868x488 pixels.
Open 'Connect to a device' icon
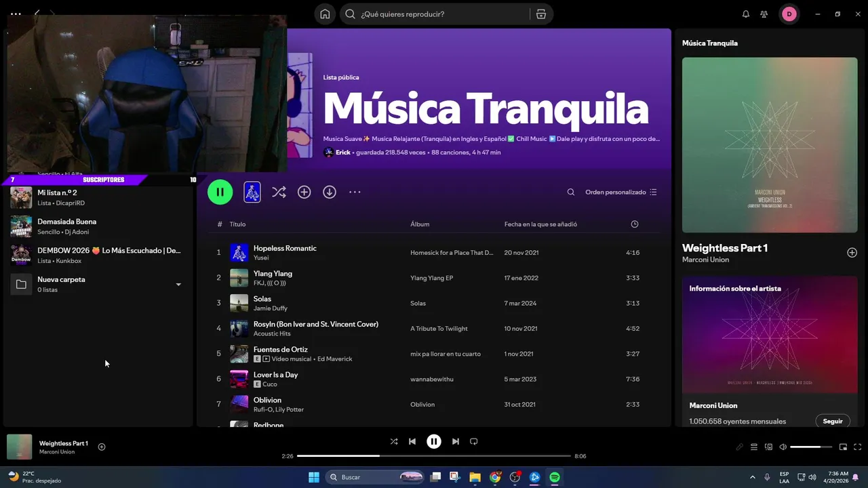(x=768, y=447)
